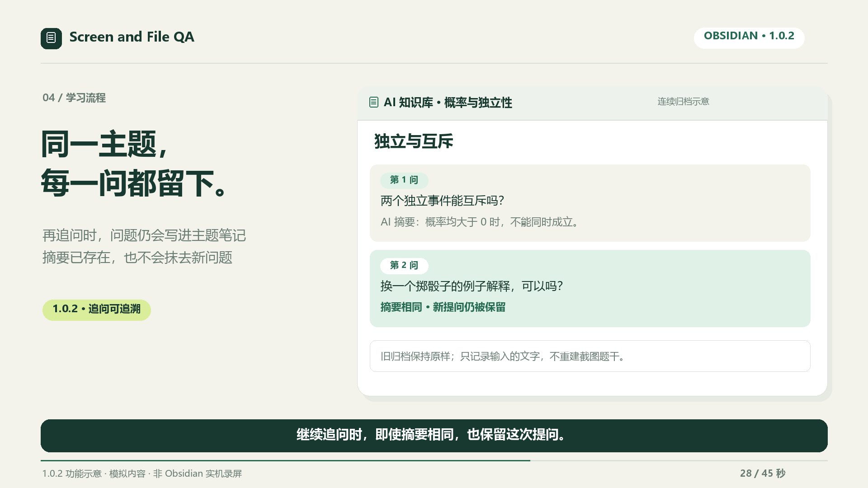This screenshot has height=488, width=868.
Task: Select the 第 1 问 tag
Action: (x=404, y=180)
